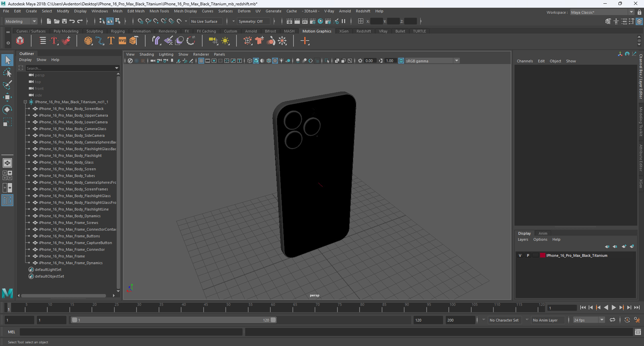This screenshot has width=644, height=346.
Task: Choose the Move tool in toolbox
Action: [7, 97]
